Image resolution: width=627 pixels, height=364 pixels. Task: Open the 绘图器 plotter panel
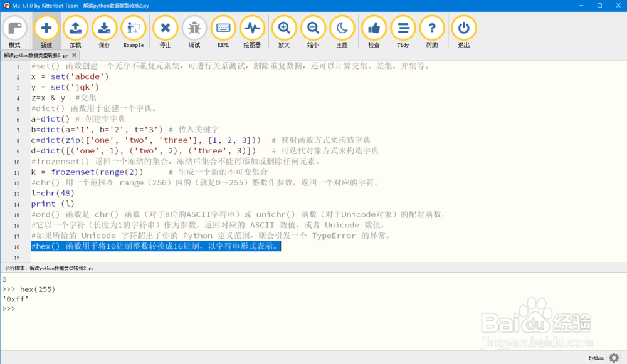coord(252,28)
